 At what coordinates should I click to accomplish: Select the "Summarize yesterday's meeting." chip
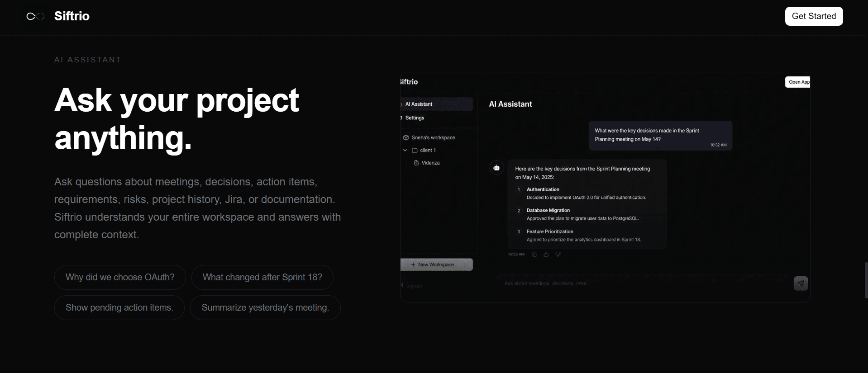pos(265,307)
